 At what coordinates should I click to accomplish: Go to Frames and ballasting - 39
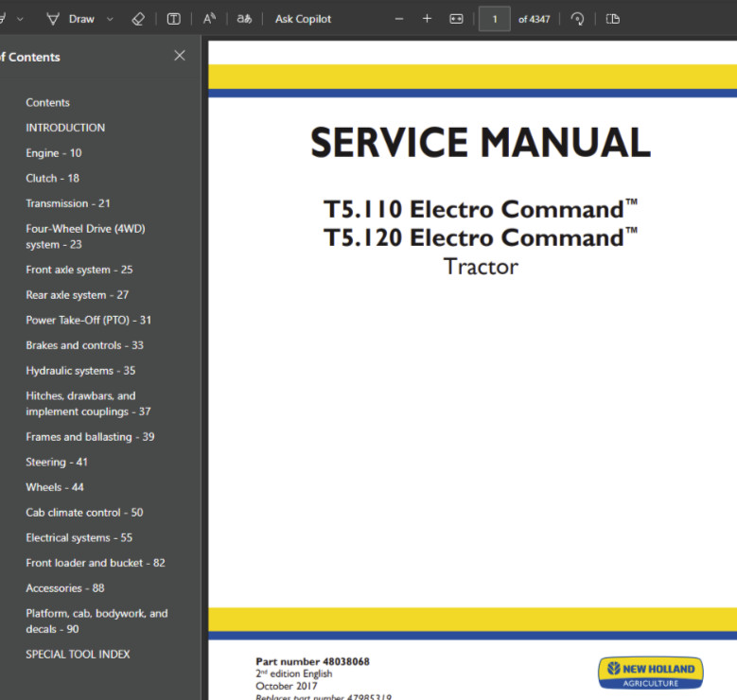90,437
